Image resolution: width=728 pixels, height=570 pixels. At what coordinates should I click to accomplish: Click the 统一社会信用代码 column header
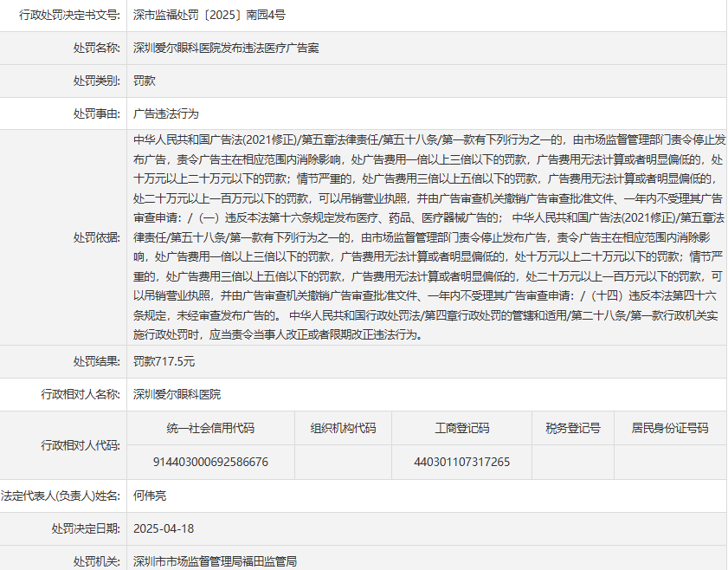point(210,428)
